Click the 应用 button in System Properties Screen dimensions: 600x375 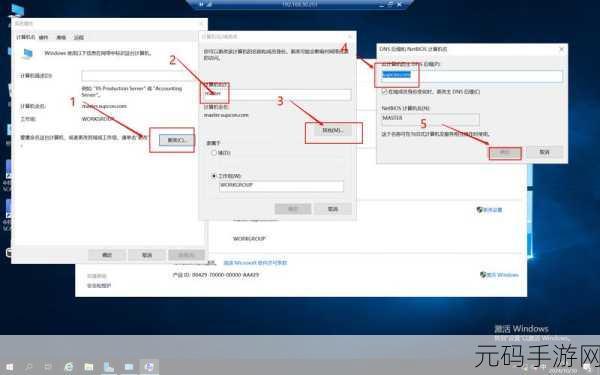coord(186,255)
